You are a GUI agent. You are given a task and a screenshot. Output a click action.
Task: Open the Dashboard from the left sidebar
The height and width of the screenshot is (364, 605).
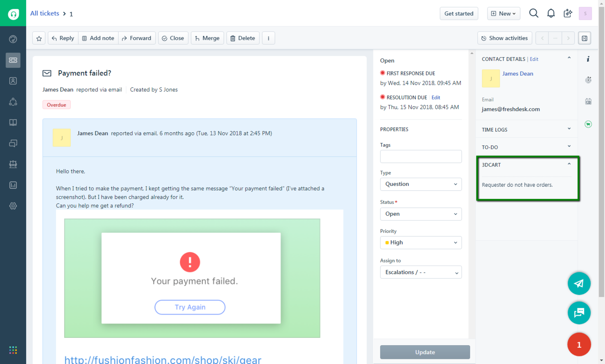click(13, 39)
